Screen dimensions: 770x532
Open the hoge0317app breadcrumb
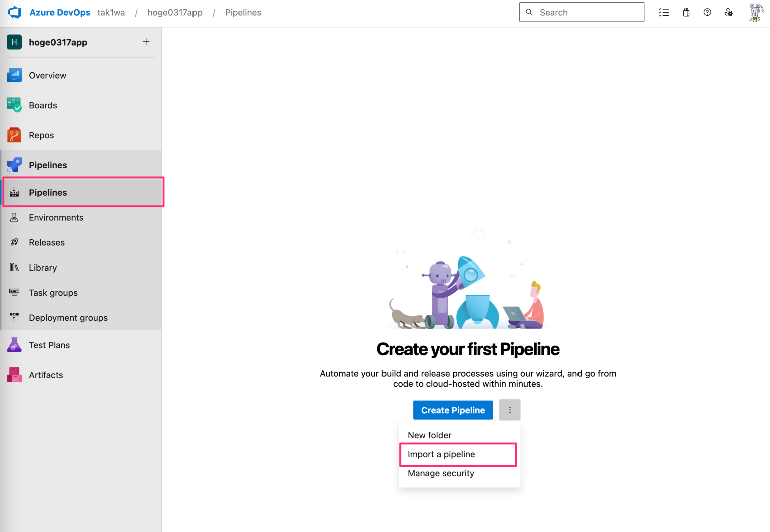pos(175,12)
